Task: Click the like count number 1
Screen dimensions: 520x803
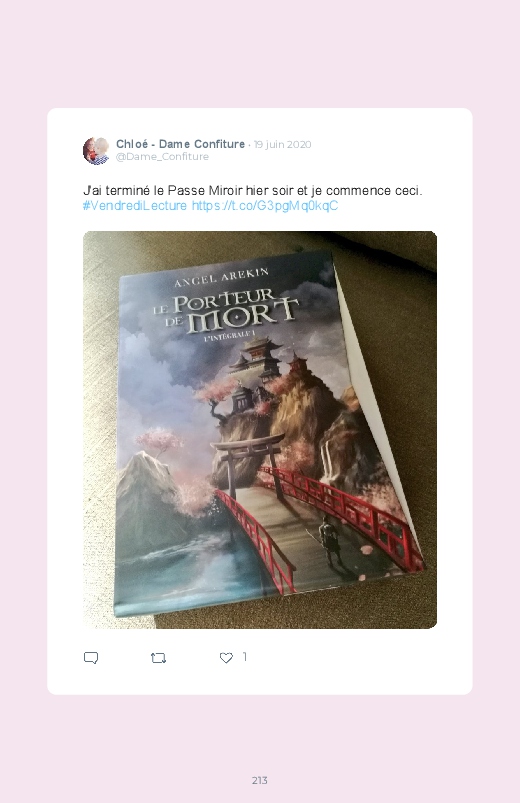Action: [245, 657]
